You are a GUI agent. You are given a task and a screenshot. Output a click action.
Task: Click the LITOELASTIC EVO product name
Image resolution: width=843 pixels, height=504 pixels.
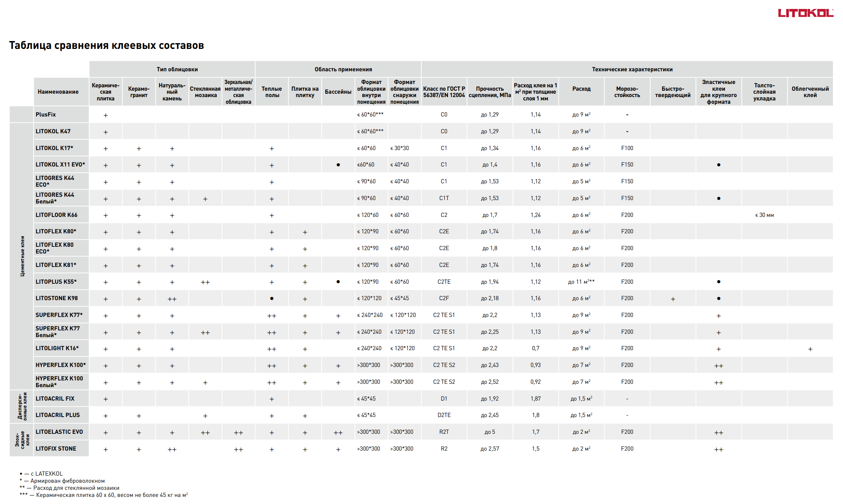[x=59, y=432]
